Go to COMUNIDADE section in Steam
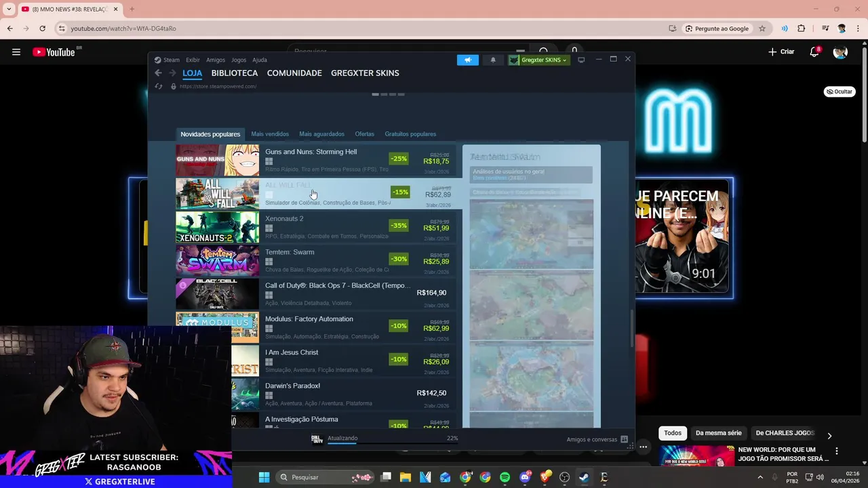Screen dimensions: 868x488 click(x=294, y=73)
